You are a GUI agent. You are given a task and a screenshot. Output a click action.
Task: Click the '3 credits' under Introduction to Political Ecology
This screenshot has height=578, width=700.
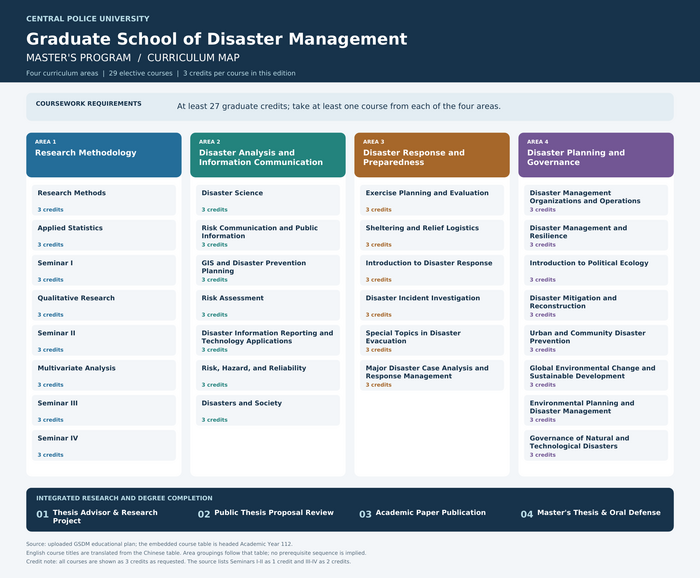542,280
